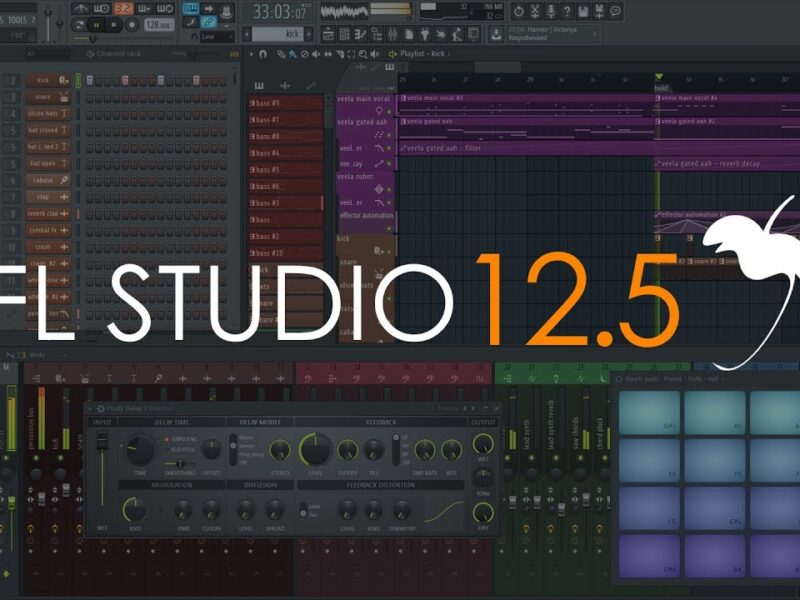
Task: Select the snare channel button
Action: pos(48,97)
